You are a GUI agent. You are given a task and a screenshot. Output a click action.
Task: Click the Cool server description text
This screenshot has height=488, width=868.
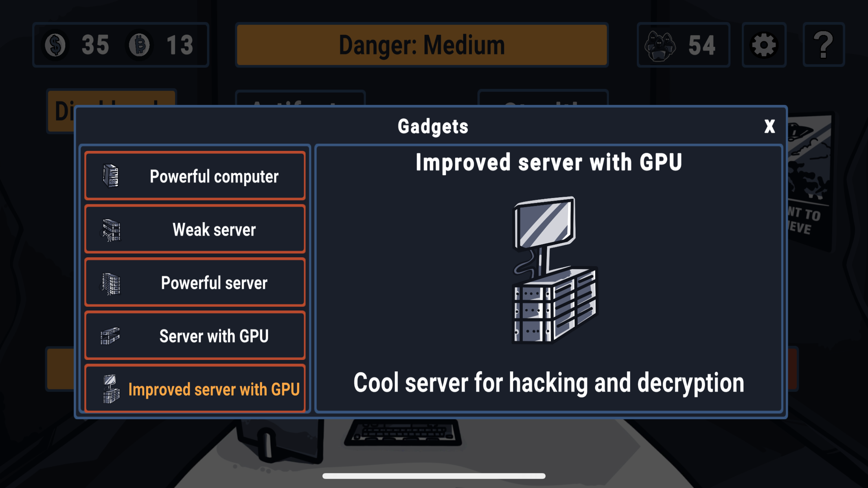[x=549, y=383]
